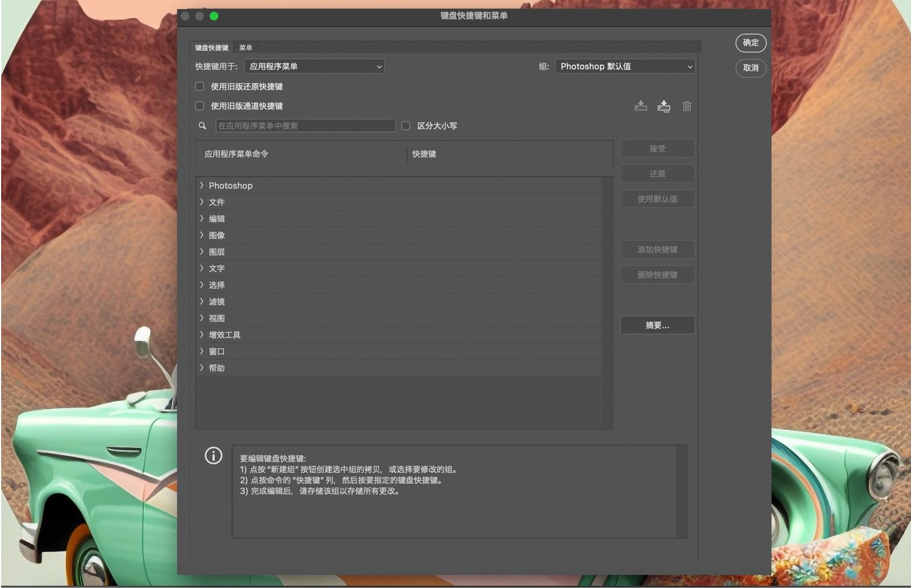Enable 使用旧版还原快捷键 checkbox
The height and width of the screenshot is (588, 911).
click(199, 87)
